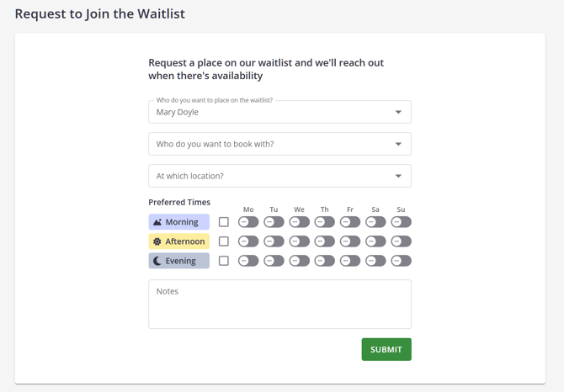Image resolution: width=564 pixels, height=392 pixels.
Task: Turn on Friday Evening toggle
Action: click(x=350, y=261)
